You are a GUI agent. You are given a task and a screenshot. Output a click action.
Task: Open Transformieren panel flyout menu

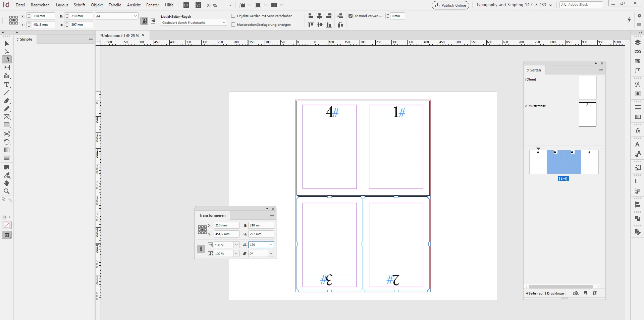click(x=272, y=215)
